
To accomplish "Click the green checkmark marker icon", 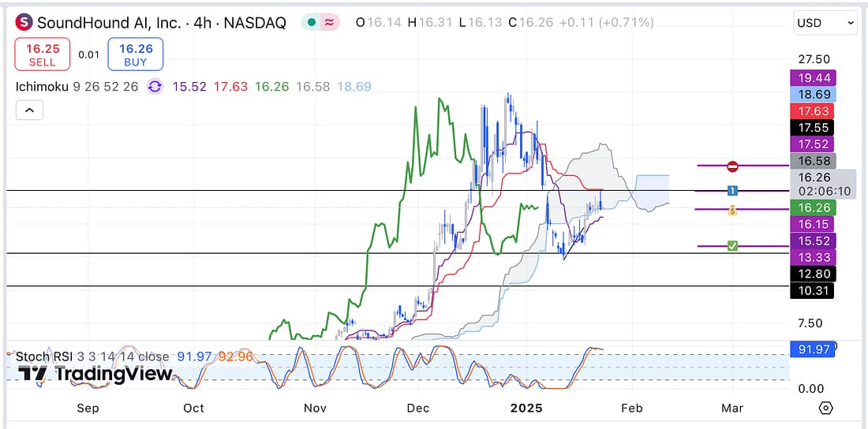I will pyautogui.click(x=732, y=246).
